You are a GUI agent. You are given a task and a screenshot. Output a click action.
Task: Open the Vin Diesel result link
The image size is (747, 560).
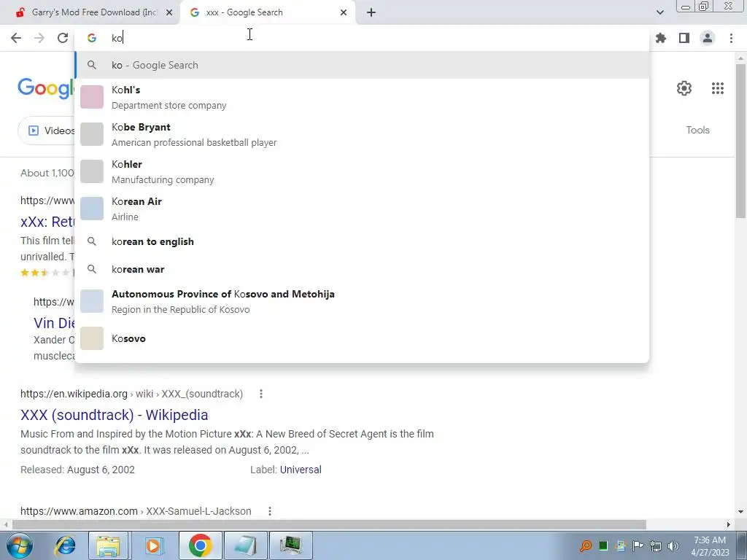tap(54, 323)
